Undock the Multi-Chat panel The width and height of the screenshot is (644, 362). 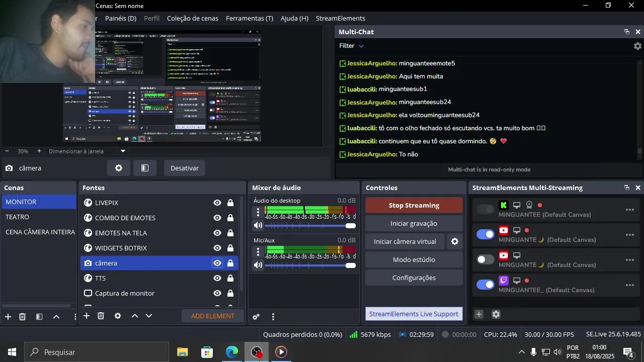pyautogui.click(x=627, y=32)
